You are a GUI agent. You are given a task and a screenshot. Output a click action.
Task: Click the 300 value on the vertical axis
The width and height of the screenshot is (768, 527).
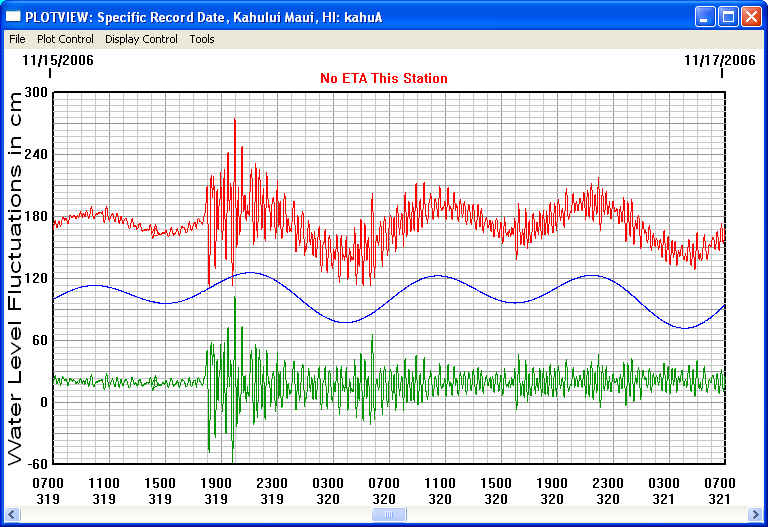[x=36, y=93]
